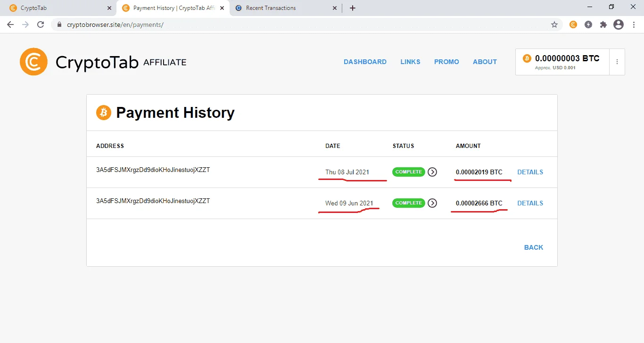Click the browser forward arrow
The height and width of the screenshot is (343, 644).
point(25,24)
